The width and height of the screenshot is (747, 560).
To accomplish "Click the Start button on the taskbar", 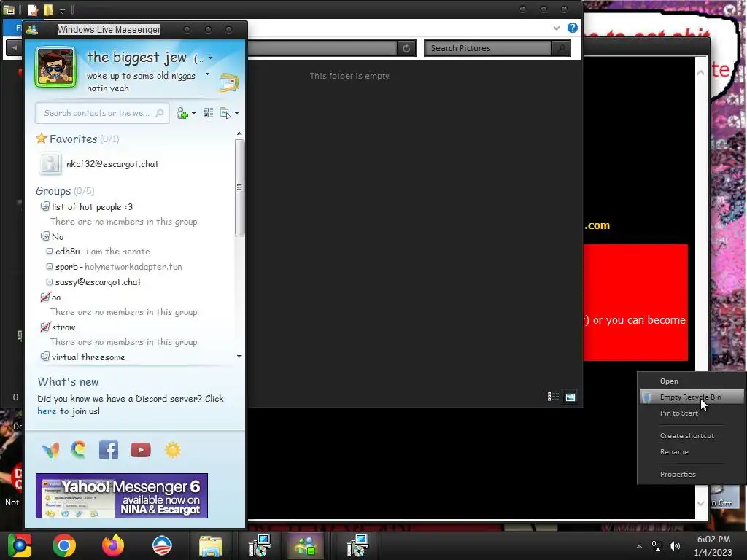I will [x=20, y=545].
